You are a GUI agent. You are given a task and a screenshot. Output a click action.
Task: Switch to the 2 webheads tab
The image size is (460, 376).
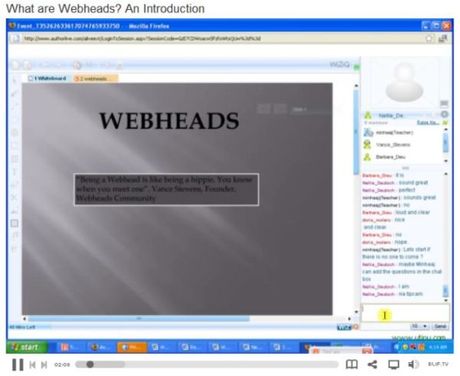coord(95,78)
